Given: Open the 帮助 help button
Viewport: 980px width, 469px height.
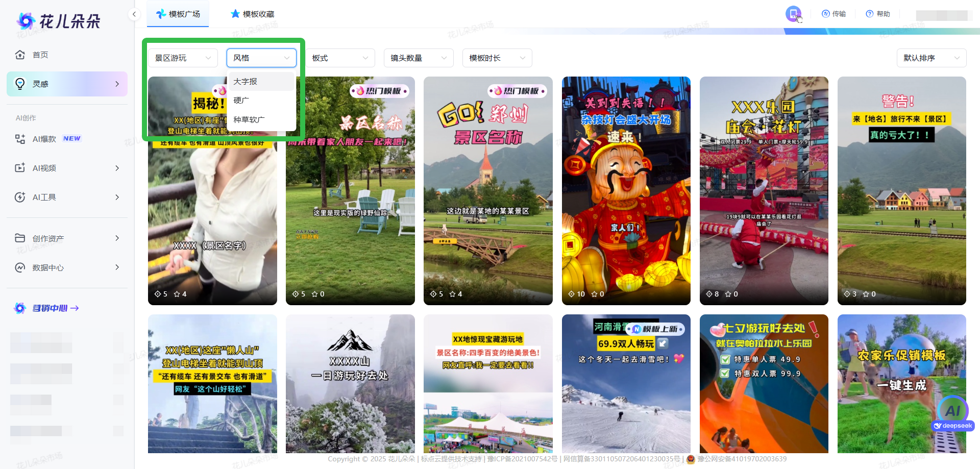Looking at the screenshot, I should 878,14.
